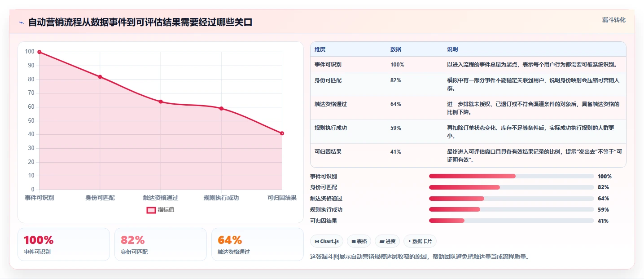Image resolution: width=644 pixels, height=279 pixels.
Task: Click the 可归因结果 table row cell
Action: pos(328,151)
